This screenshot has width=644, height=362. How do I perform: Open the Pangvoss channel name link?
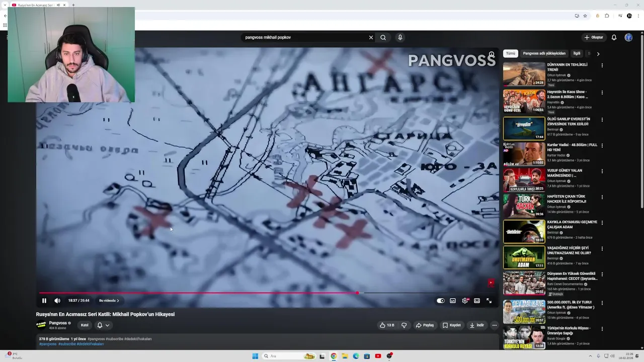pos(58,323)
